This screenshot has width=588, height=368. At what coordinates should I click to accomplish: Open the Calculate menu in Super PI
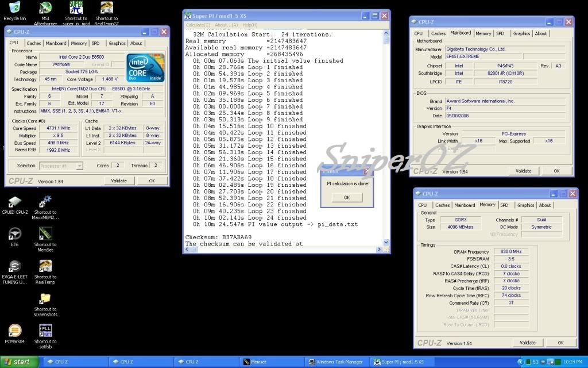point(198,25)
